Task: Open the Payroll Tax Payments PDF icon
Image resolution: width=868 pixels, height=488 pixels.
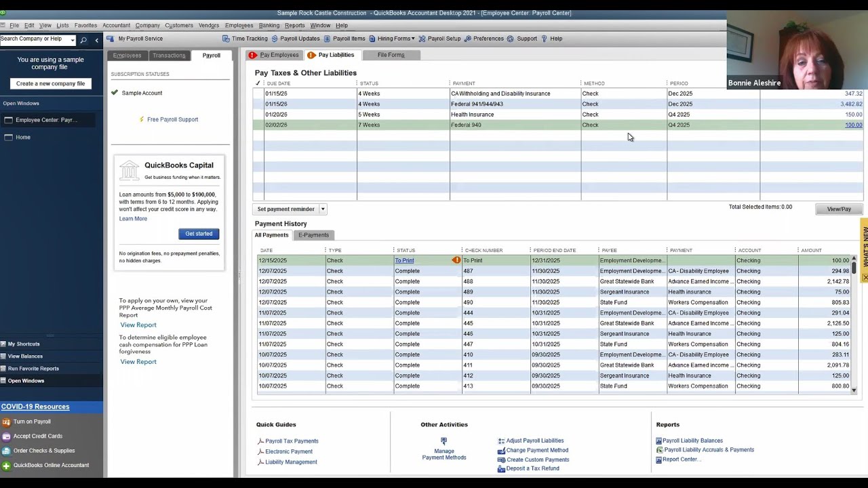Action: (260, 441)
